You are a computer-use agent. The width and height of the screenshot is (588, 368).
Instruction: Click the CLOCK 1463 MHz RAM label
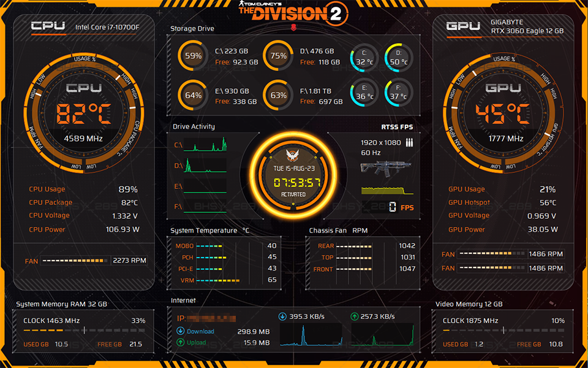[51, 321]
